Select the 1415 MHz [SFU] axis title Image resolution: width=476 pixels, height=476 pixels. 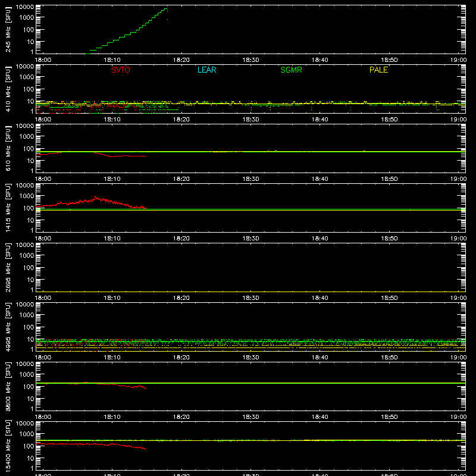[8, 208]
